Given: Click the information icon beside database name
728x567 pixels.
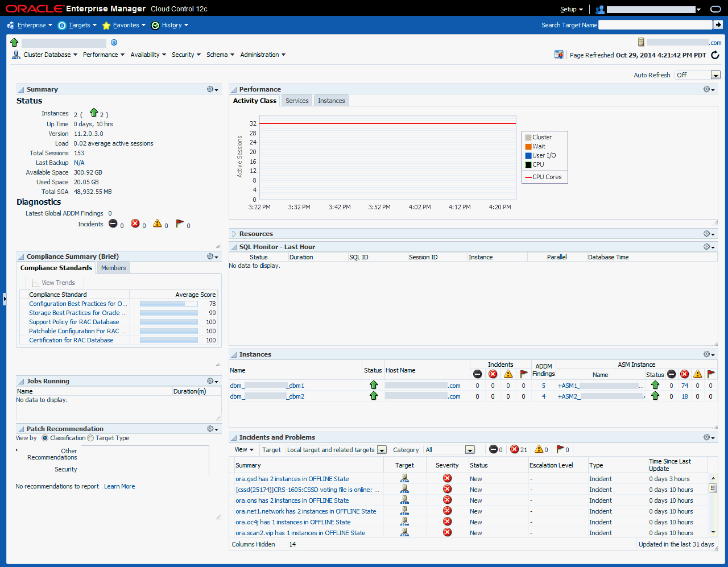Looking at the screenshot, I should pos(114,43).
